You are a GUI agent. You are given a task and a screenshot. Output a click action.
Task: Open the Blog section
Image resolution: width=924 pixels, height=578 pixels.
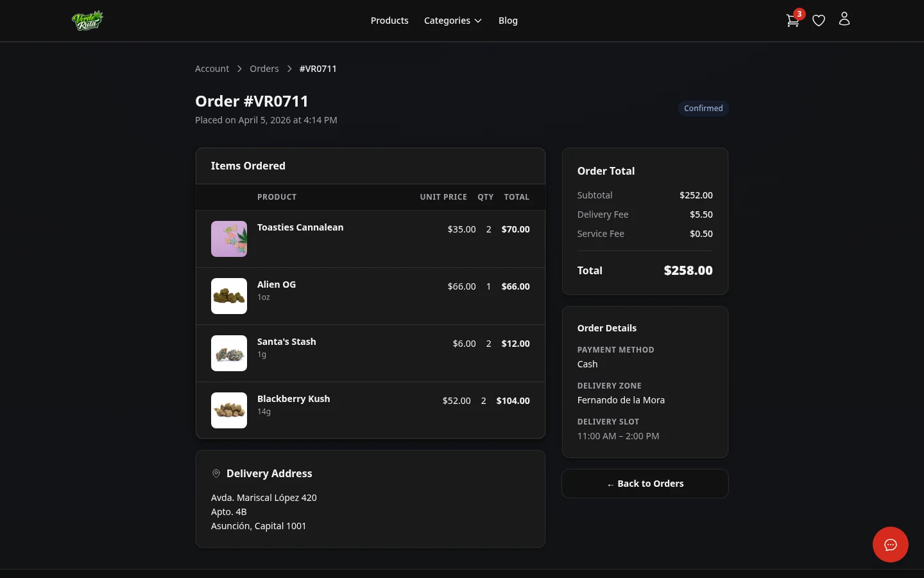click(x=508, y=20)
